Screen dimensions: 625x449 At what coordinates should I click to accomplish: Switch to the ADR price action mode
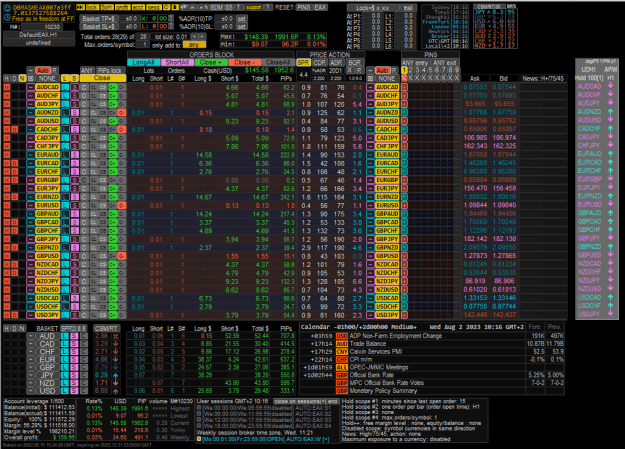pos(336,63)
